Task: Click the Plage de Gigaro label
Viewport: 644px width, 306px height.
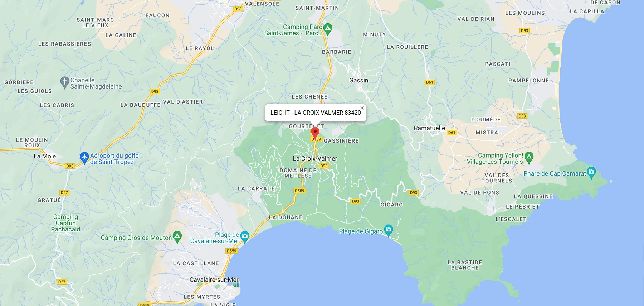Action: pyautogui.click(x=361, y=231)
